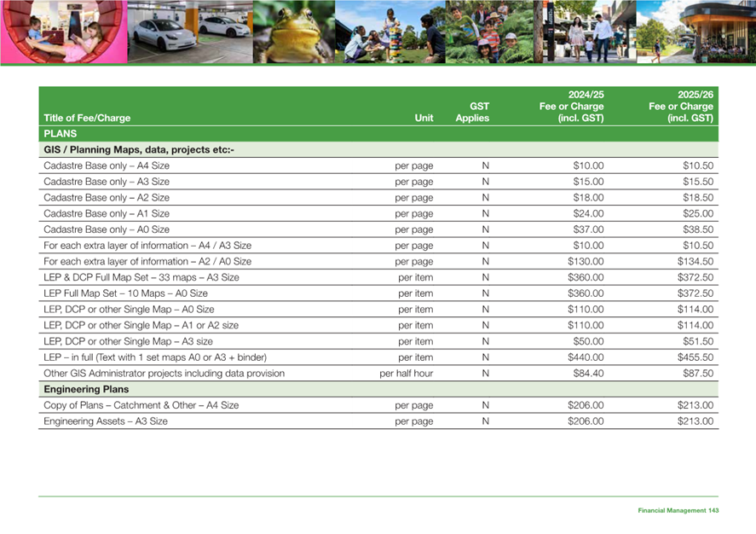Click the $87.50 fee value
Screen dimensions: 756x534
click(698, 373)
